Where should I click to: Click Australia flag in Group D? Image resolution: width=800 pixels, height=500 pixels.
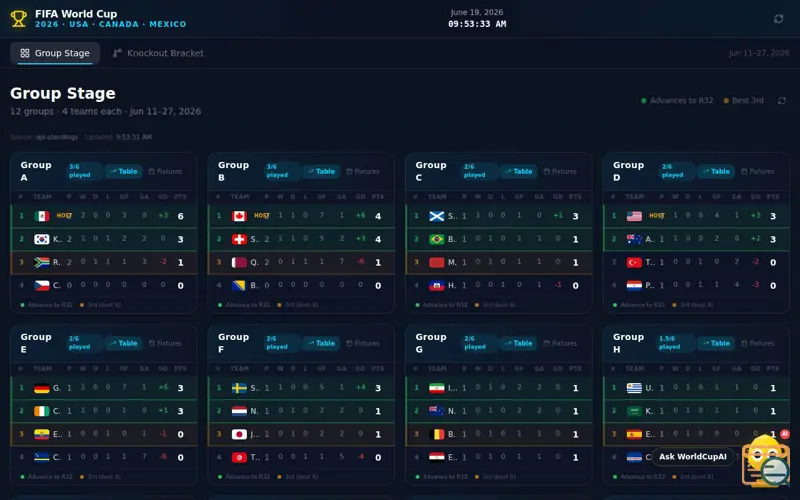(634, 239)
